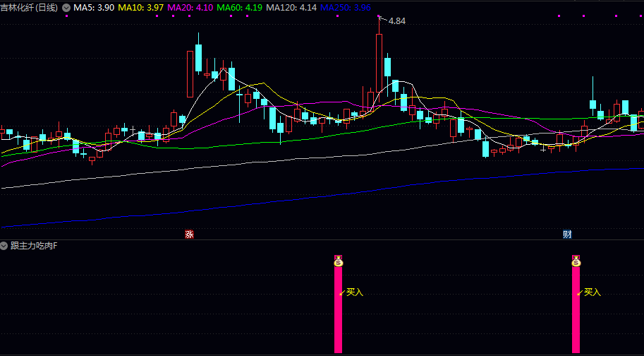Image resolution: width=644 pixels, height=356 pixels.
Task: Click the second 买入 signal label
Action: (593, 292)
